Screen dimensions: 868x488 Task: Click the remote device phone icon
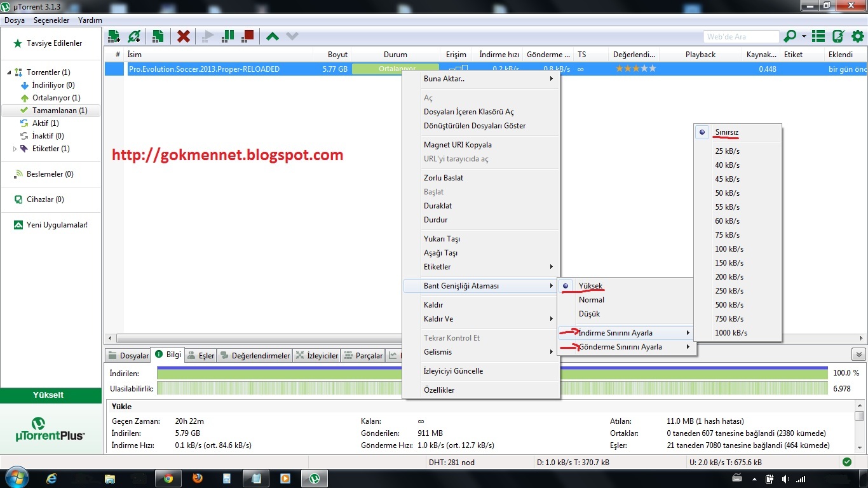click(838, 36)
